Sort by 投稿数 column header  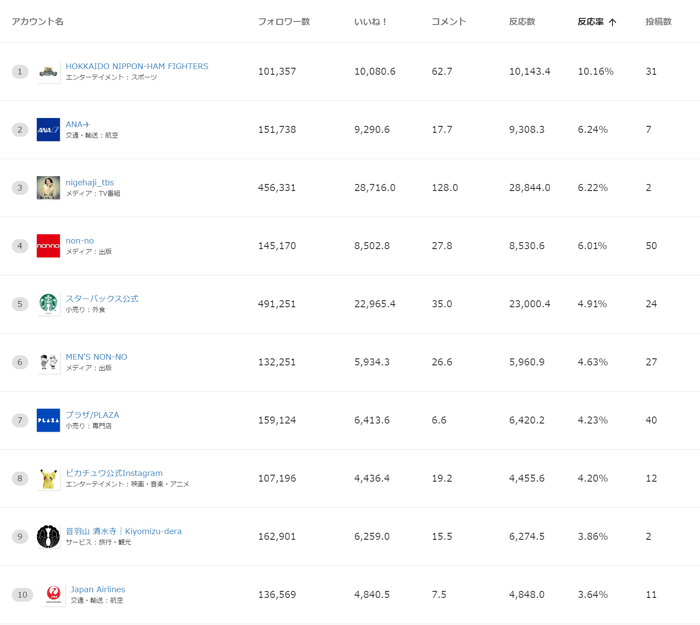pyautogui.click(x=658, y=21)
